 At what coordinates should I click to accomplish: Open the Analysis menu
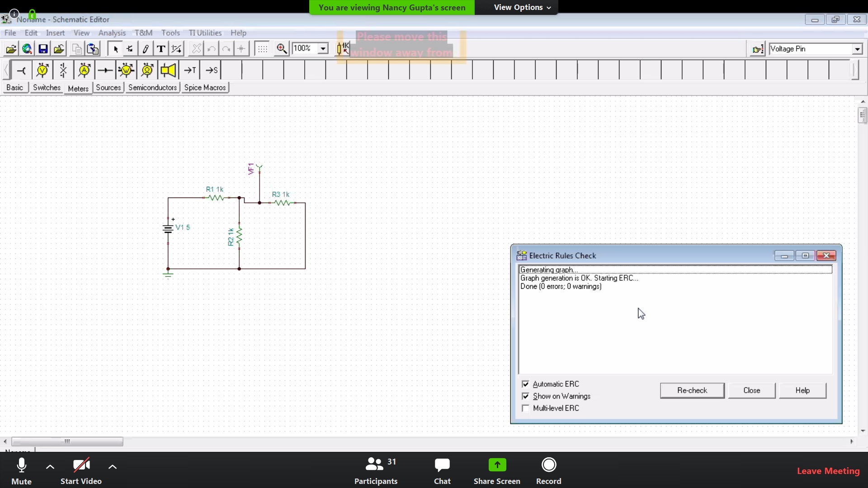112,33
